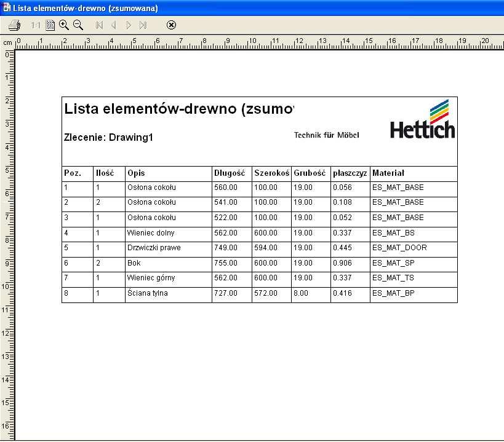Click length value 541.00

[226, 202]
